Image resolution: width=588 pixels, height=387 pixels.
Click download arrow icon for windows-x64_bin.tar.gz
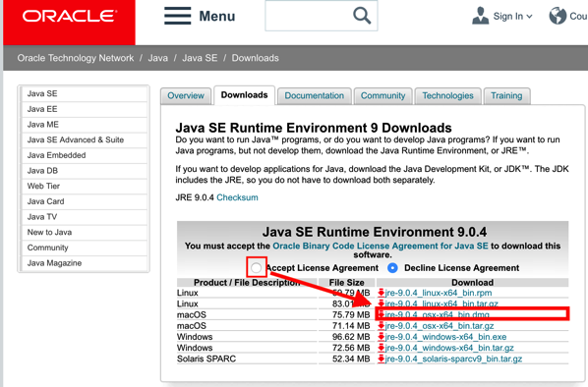381,348
